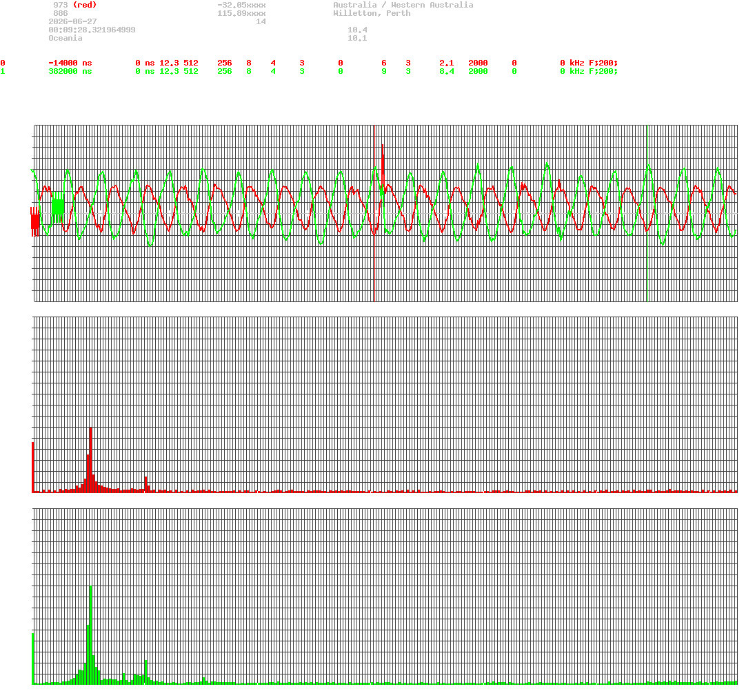Select the green 382000 ns offset
Screen dimensions: 755x700
click(x=70, y=71)
